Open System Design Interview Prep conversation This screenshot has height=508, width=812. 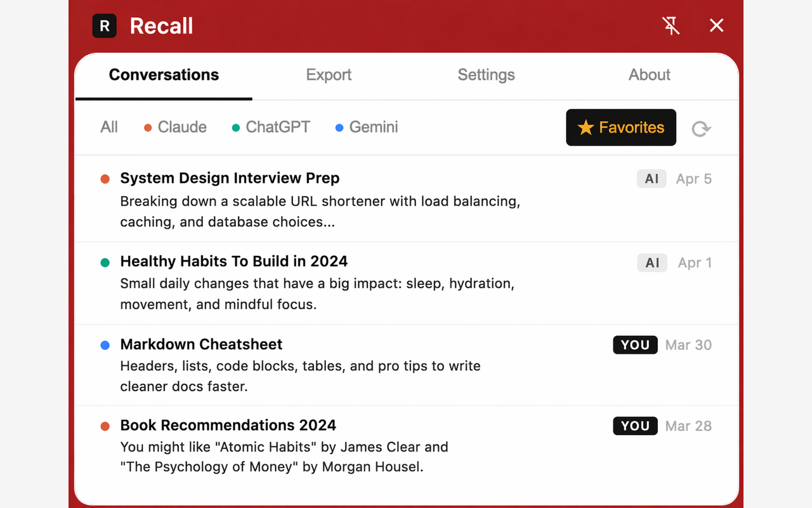click(x=407, y=199)
